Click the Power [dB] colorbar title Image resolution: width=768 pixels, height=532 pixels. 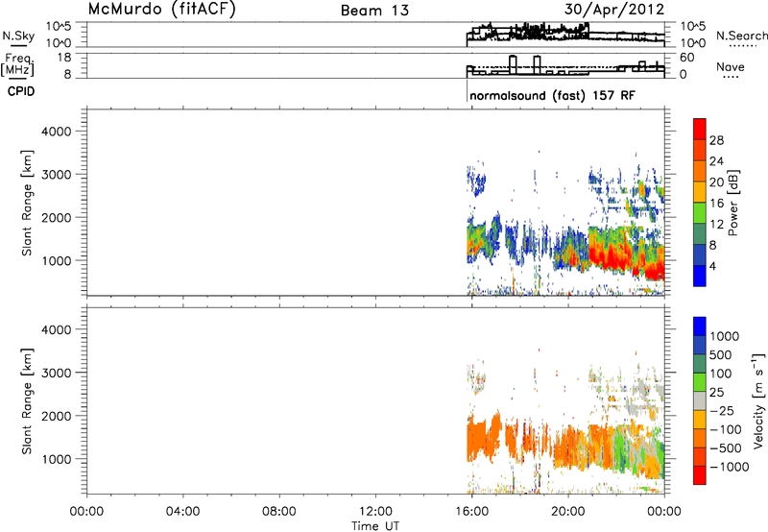point(733,203)
